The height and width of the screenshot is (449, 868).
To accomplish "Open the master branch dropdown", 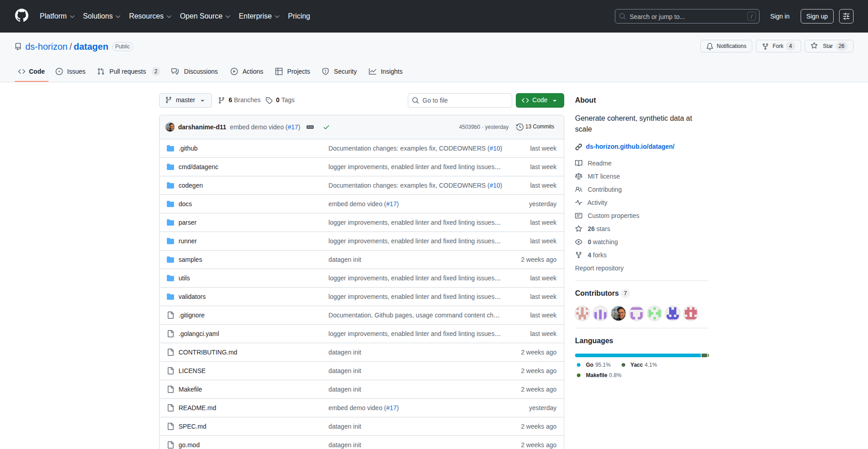I will [185, 100].
